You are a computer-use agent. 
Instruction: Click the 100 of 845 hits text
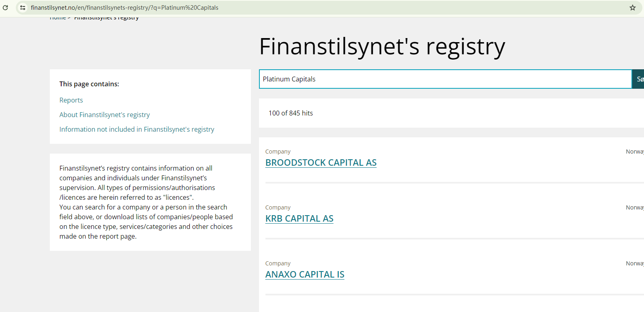[291, 113]
